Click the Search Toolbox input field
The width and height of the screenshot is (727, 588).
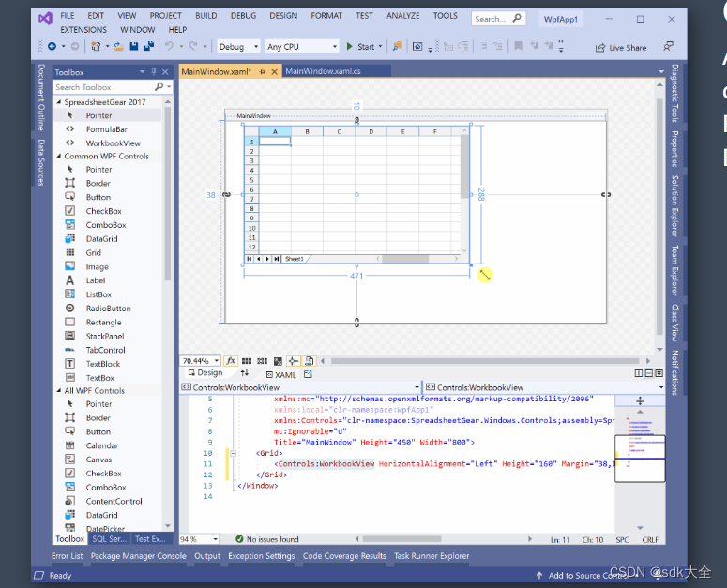click(x=104, y=87)
